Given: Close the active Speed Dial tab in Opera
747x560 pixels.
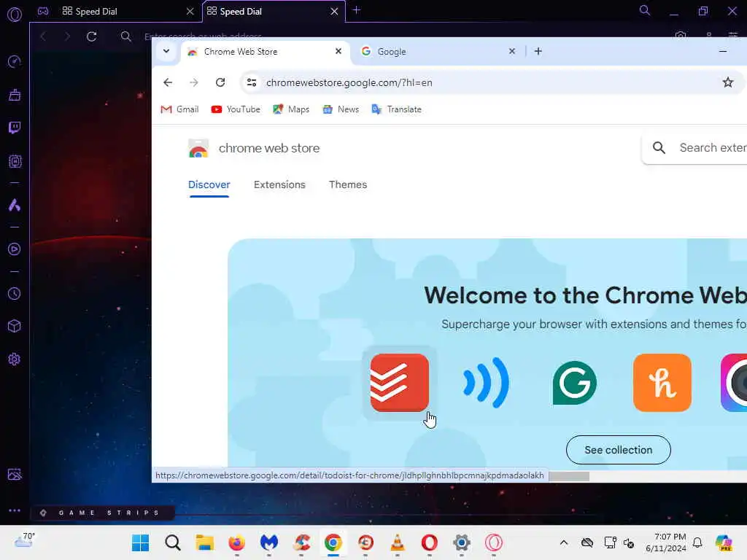Looking at the screenshot, I should point(334,11).
